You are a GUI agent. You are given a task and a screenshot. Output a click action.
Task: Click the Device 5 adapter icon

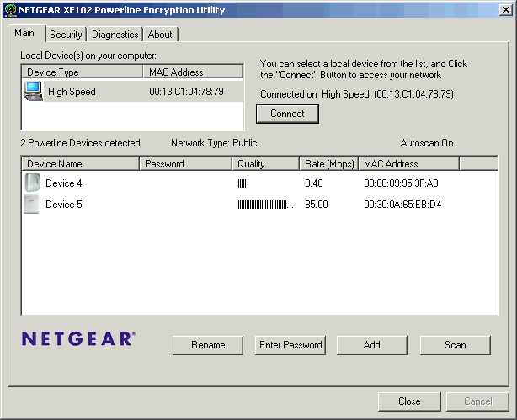tap(31, 204)
